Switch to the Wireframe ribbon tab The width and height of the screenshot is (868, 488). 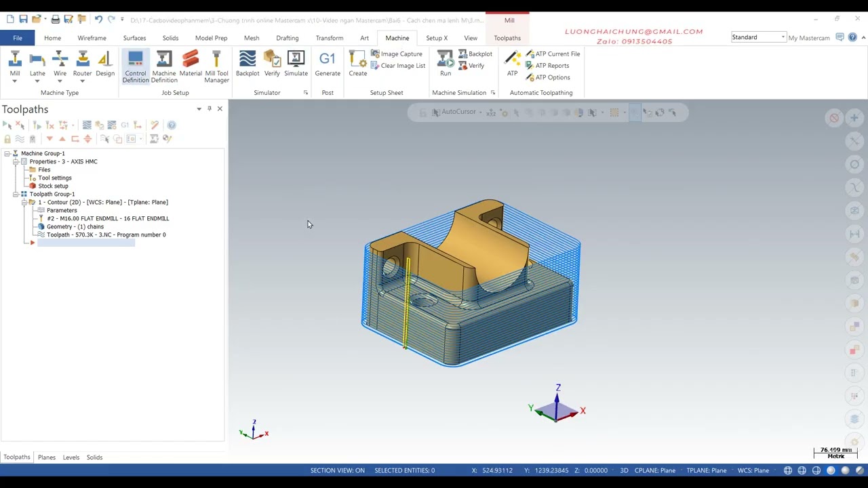click(92, 38)
